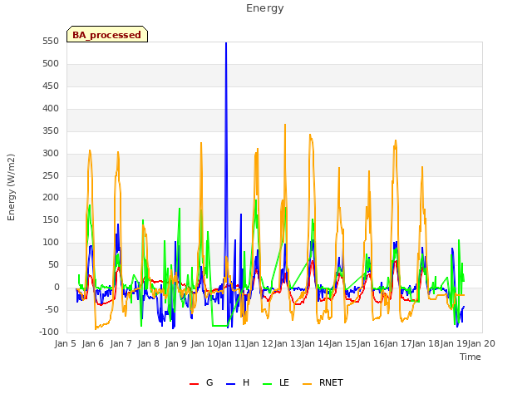Viewport: 532px width, 399px height.
Task: Click the 450 y-axis value
Action: pyautogui.click(x=51, y=86)
